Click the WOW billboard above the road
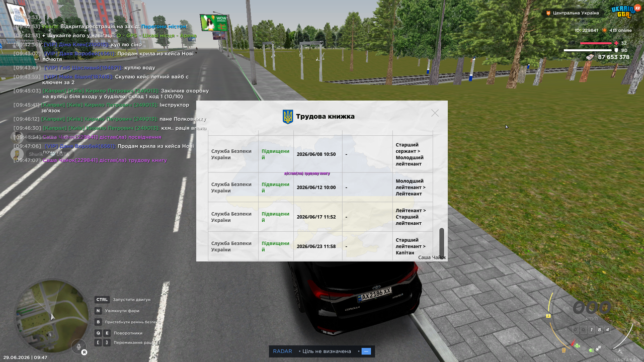 point(214,23)
